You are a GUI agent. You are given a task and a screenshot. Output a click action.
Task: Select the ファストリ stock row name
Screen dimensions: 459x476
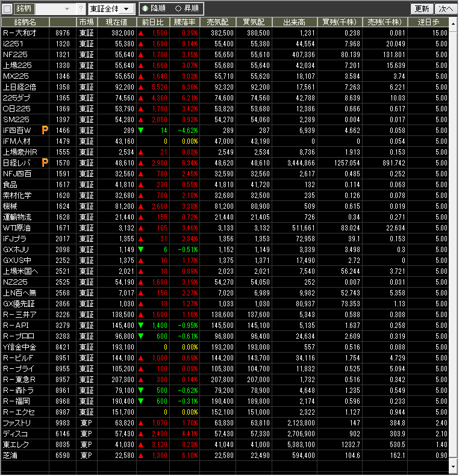point(17,422)
